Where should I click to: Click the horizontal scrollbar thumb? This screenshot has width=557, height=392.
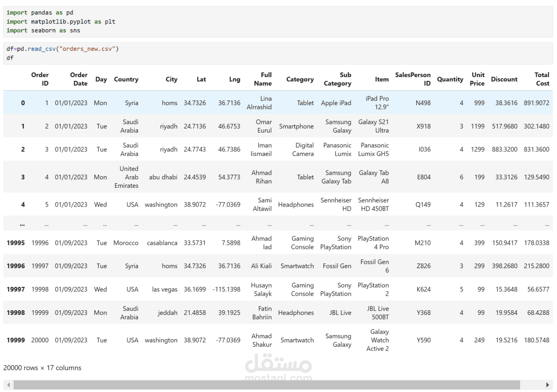tap(267, 385)
